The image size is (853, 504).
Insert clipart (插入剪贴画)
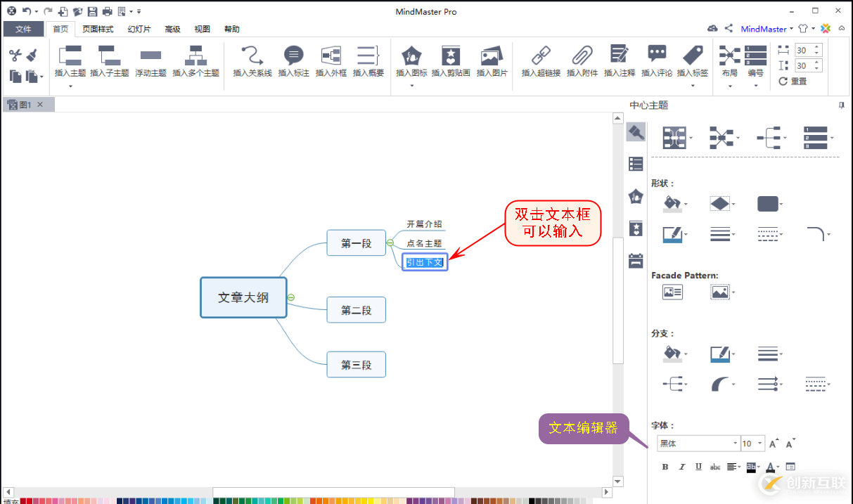450,55
